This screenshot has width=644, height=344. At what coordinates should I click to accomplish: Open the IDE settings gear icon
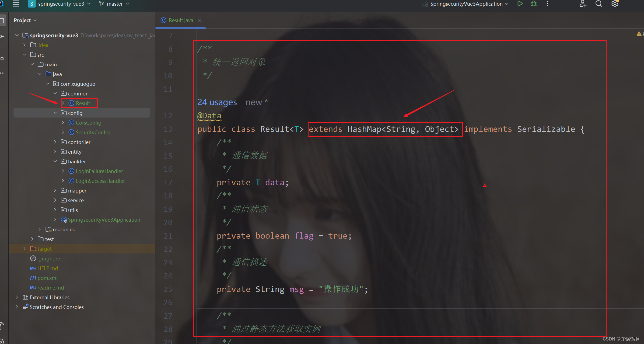(615, 4)
